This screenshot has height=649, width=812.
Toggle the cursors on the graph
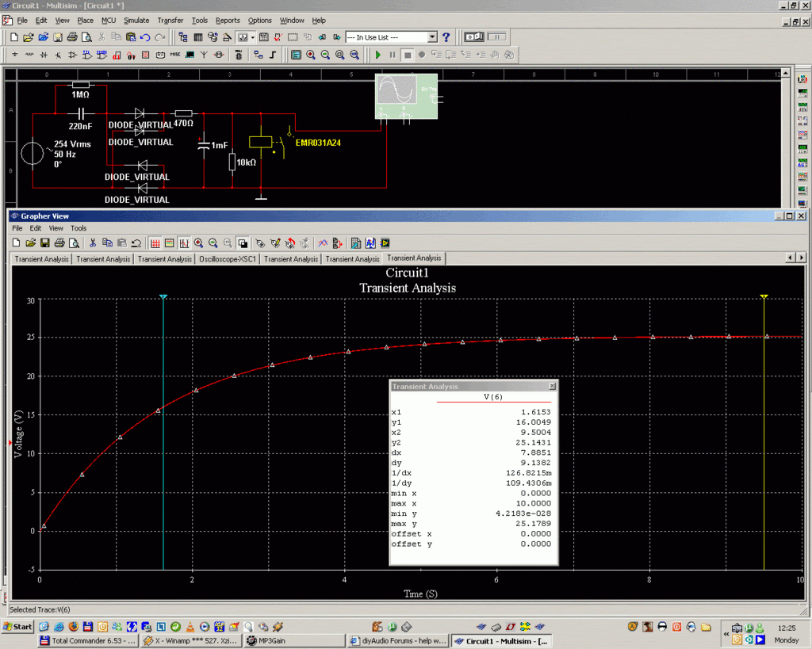point(184,243)
